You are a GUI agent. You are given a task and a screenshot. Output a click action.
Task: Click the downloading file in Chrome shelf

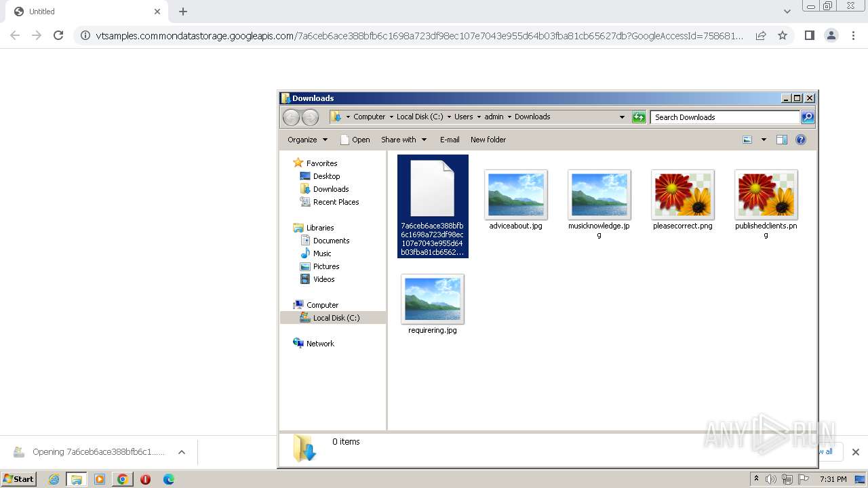point(88,452)
